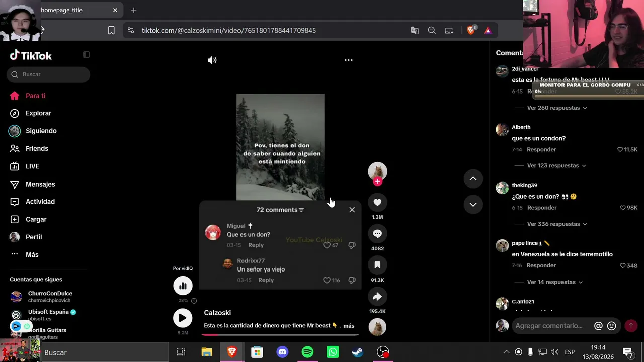Insert a mention with the @ icon

pyautogui.click(x=598, y=326)
